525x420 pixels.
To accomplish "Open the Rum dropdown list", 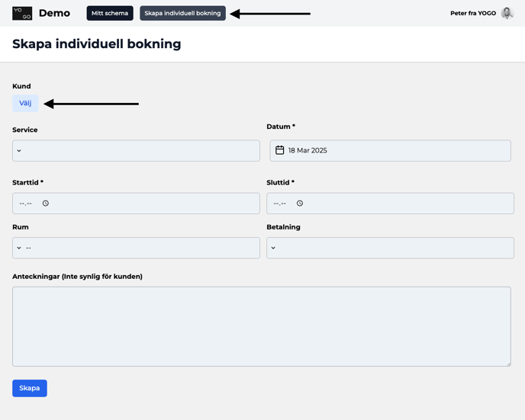I will pyautogui.click(x=136, y=248).
